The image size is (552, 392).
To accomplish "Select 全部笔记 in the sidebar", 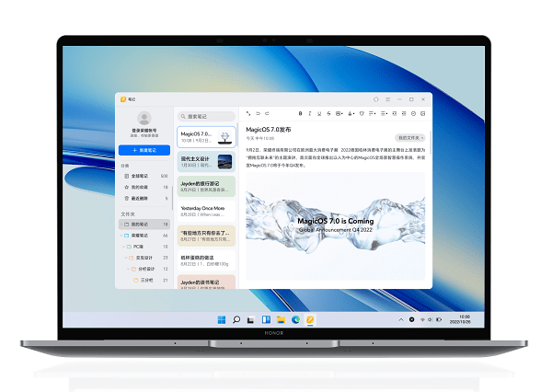I will [143, 175].
